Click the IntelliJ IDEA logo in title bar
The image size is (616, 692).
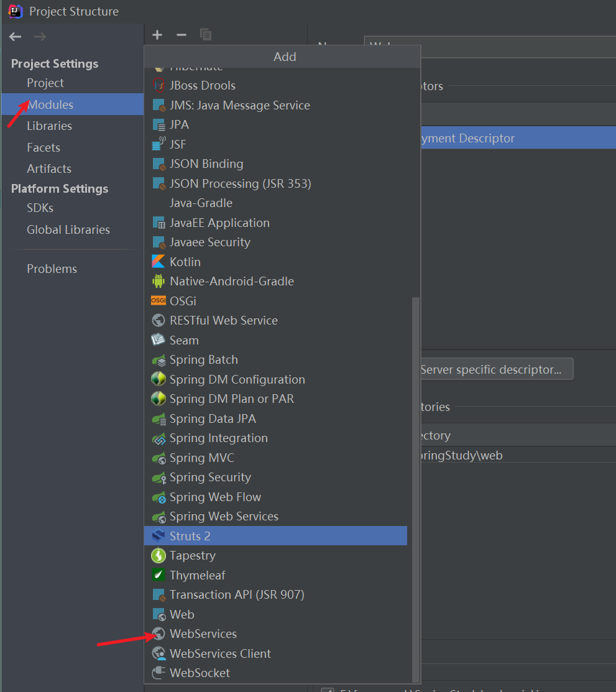coord(16,11)
